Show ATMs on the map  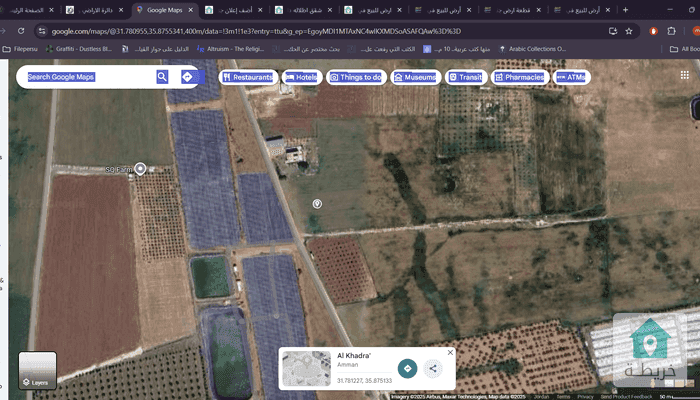(571, 77)
